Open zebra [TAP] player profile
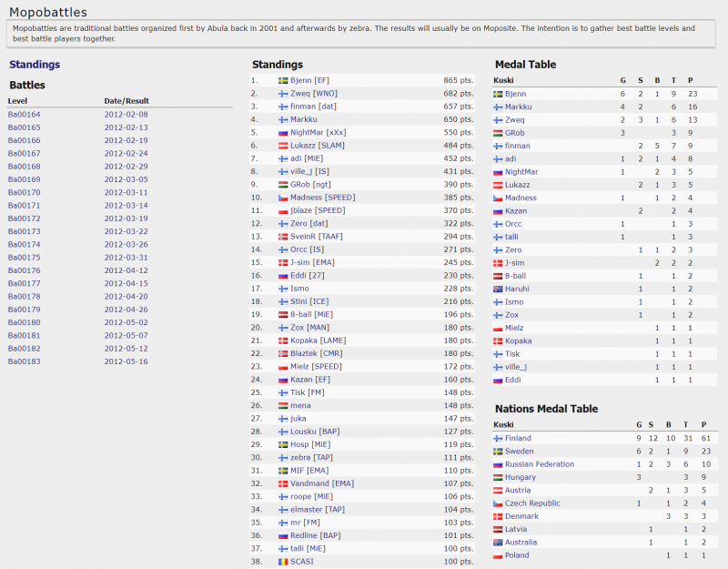This screenshot has height=569, width=728. (x=313, y=457)
